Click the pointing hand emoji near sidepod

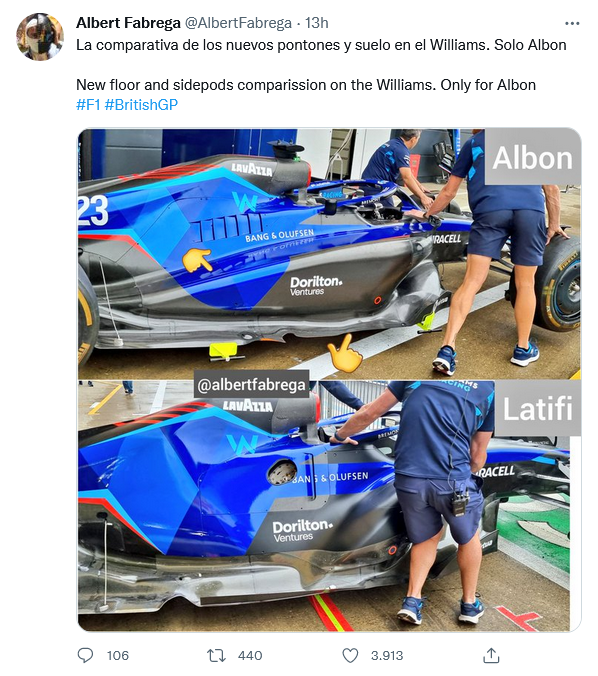197,260
